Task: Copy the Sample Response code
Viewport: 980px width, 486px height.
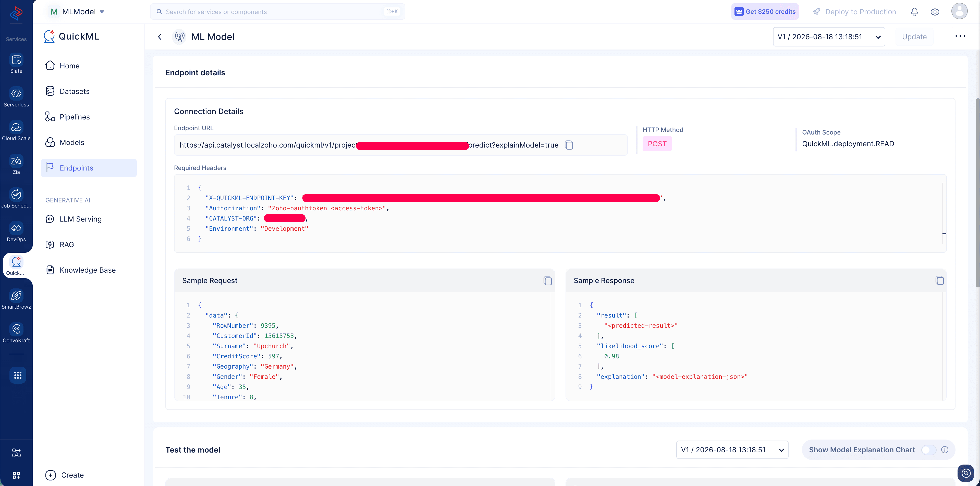Action: (939, 281)
